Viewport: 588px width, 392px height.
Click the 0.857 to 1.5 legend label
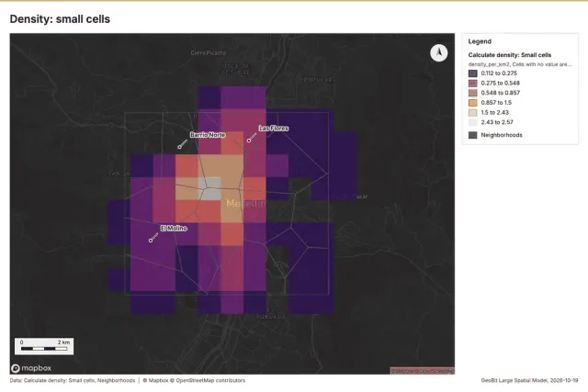(x=496, y=103)
